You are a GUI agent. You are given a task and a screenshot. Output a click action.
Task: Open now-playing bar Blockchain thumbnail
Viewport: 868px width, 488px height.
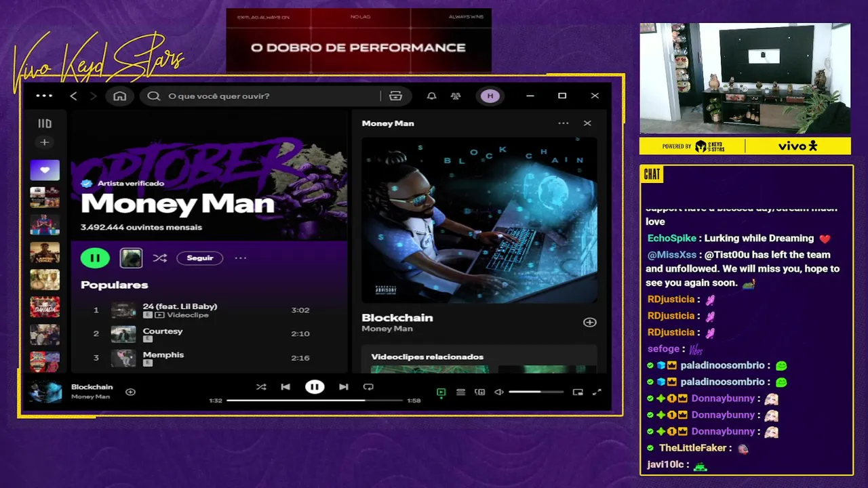(45, 392)
